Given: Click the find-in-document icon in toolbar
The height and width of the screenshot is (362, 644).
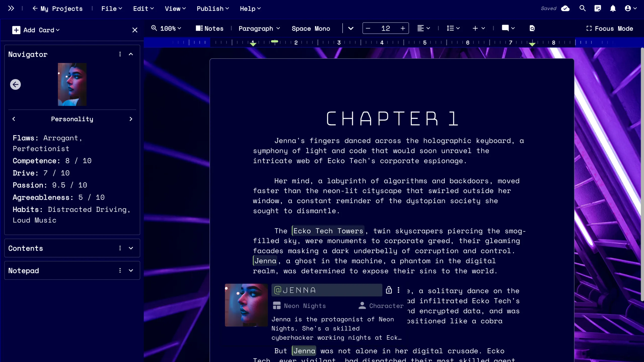Looking at the screenshot, I should click(532, 28).
